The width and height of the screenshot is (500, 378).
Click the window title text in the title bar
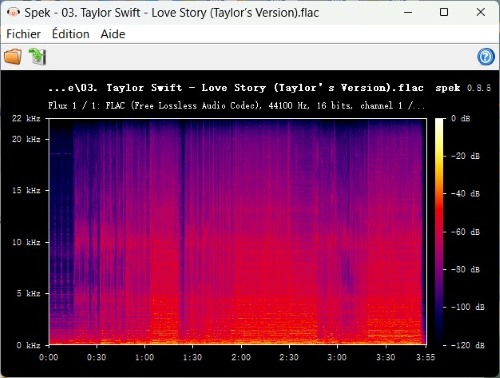[172, 13]
